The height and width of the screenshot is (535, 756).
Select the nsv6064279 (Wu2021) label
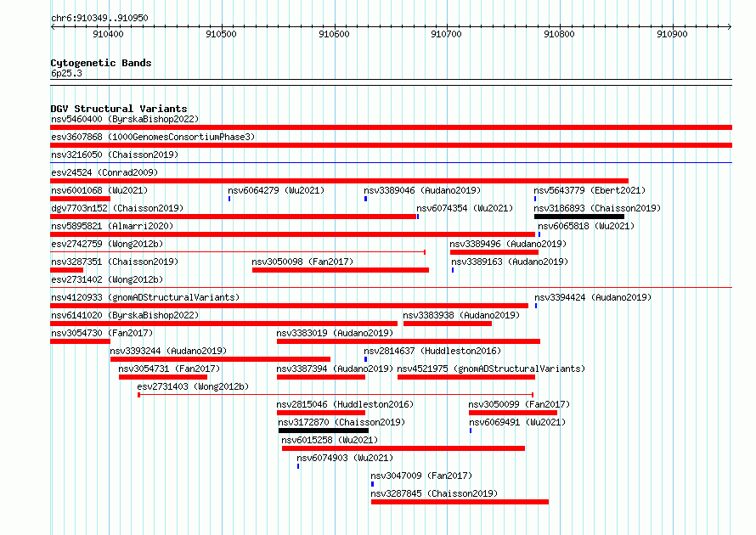pos(276,190)
